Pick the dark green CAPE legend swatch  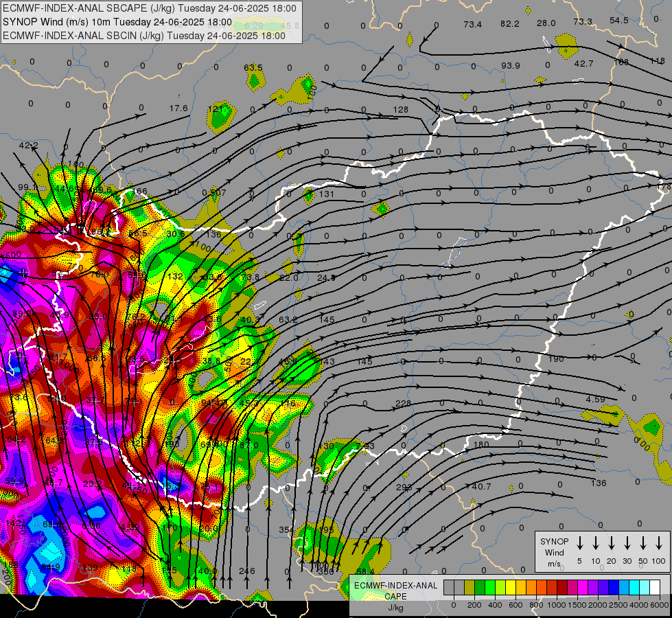pos(480,587)
